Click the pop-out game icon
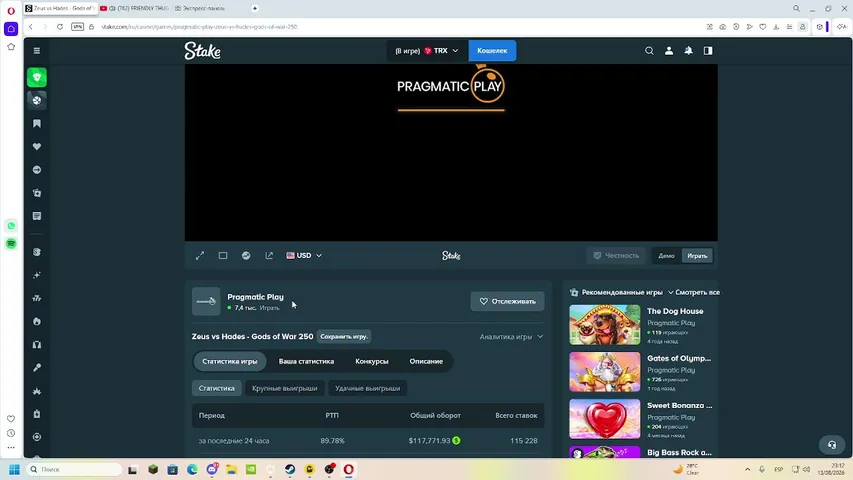Image resolution: width=853 pixels, height=480 pixels. [269, 255]
